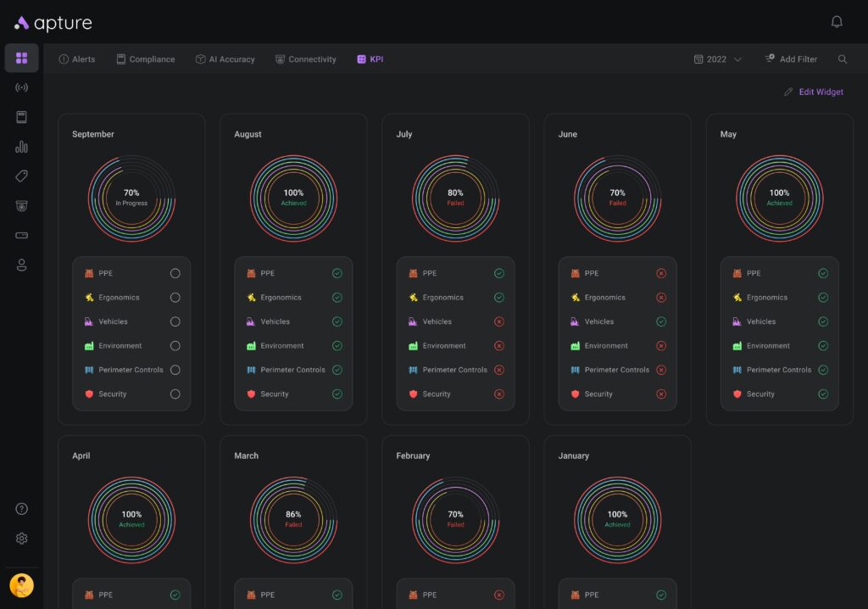Image resolution: width=868 pixels, height=609 pixels.
Task: Click the Edit Widget link
Action: pos(814,92)
